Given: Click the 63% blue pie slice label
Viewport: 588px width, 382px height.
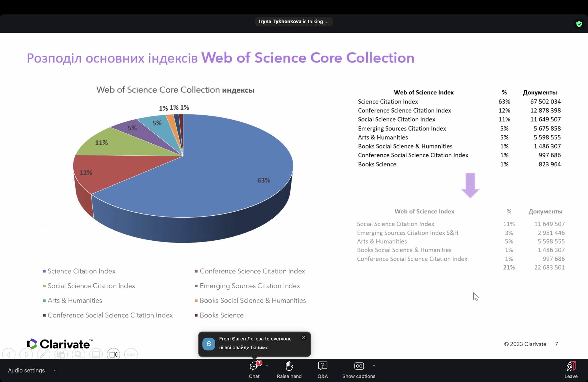Looking at the screenshot, I should tap(264, 180).
